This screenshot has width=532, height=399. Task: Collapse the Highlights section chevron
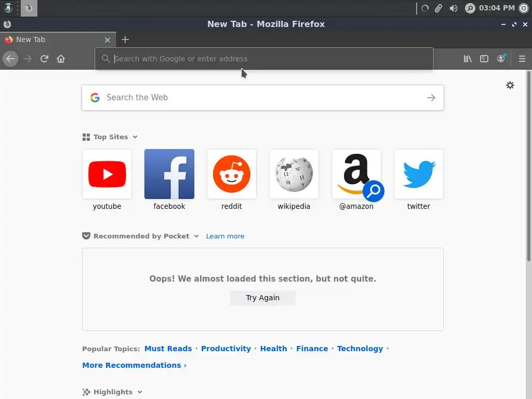(x=140, y=392)
